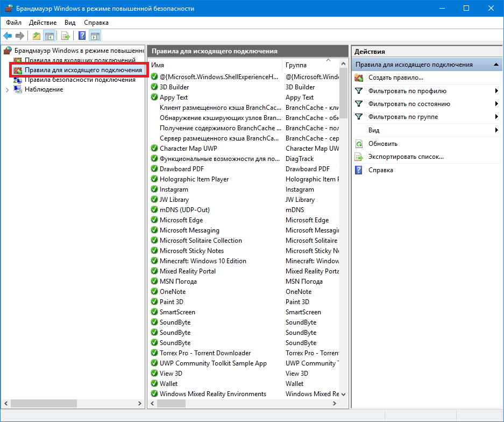
Task: Open the Вид submenu arrow in Actions pane
Action: pos(496,130)
